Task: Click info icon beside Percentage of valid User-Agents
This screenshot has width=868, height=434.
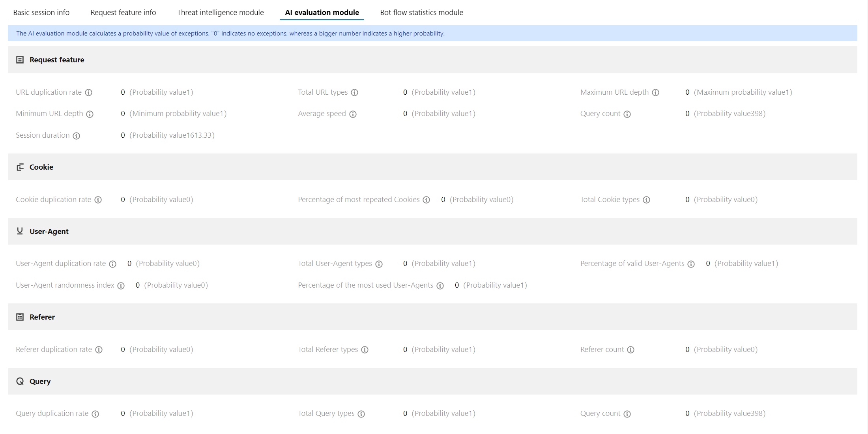Action: click(691, 264)
